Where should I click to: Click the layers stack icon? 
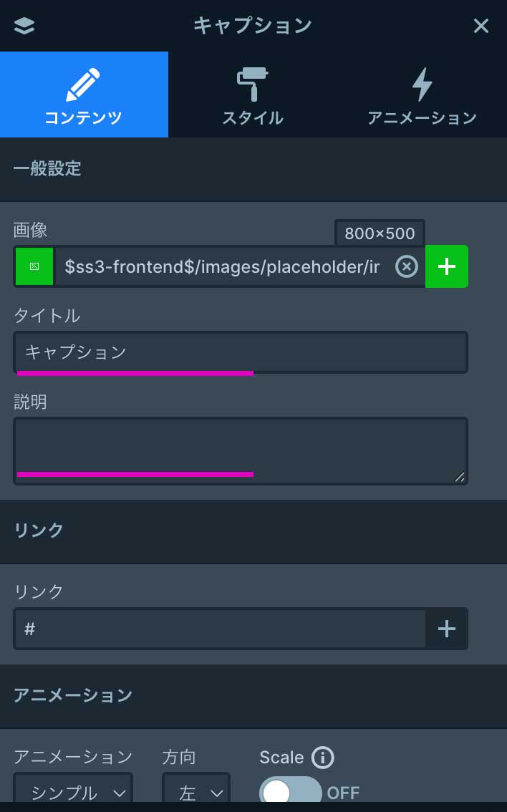pos(24,26)
